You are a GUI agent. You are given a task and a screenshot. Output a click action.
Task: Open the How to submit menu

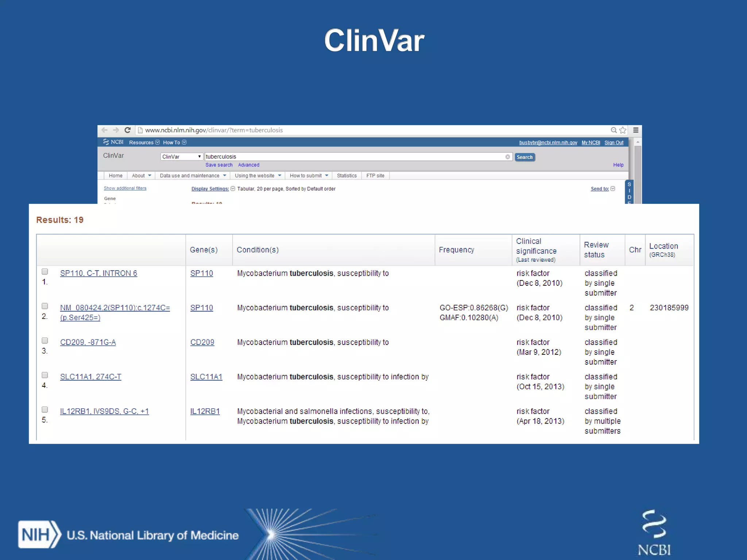(309, 176)
